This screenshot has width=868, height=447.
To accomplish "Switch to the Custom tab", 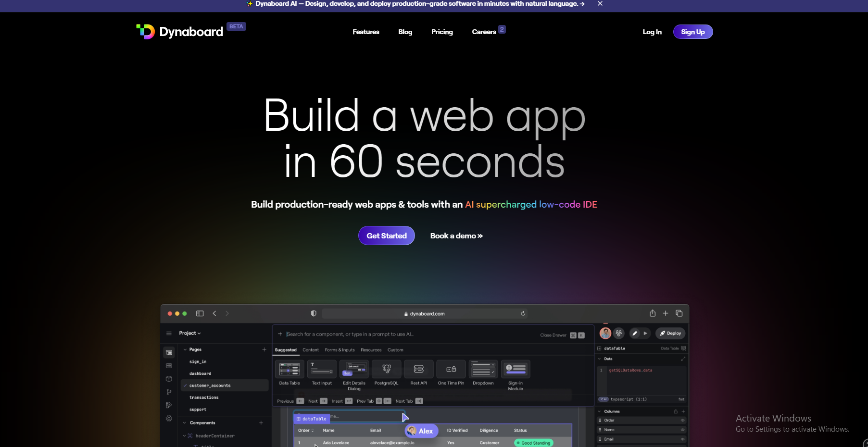I will point(395,350).
